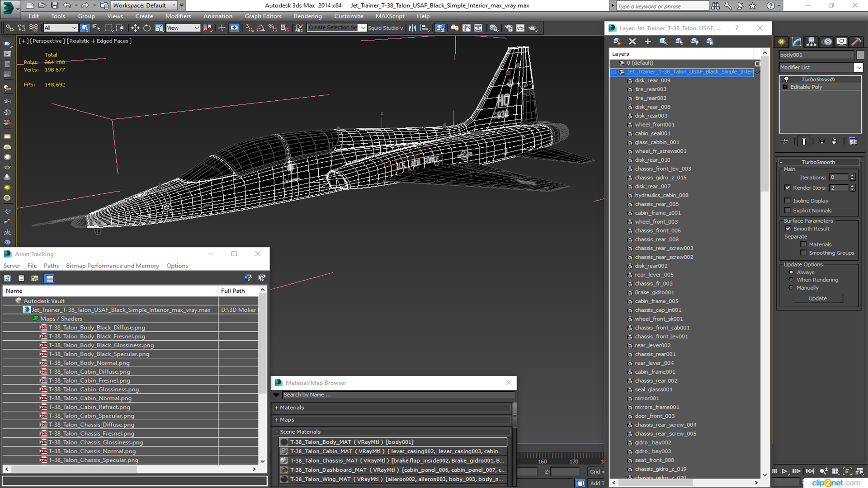Open the Rendering menu

(307, 16)
